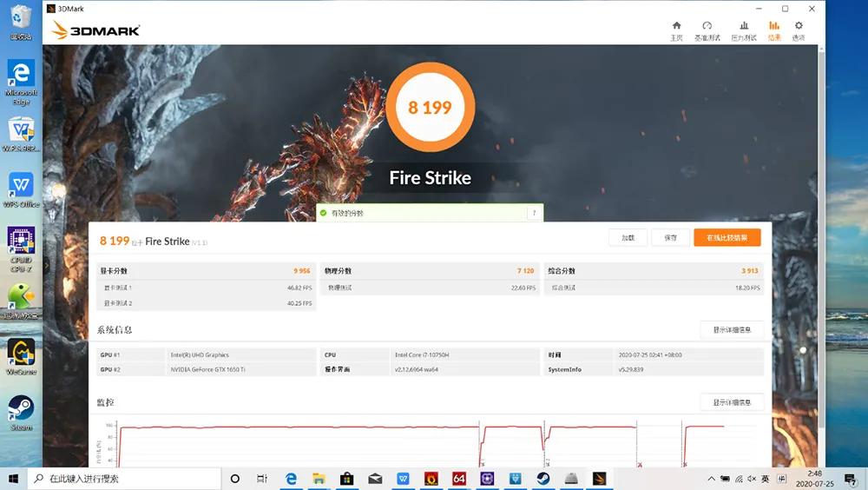Go to the 主页 home tab

[676, 31]
